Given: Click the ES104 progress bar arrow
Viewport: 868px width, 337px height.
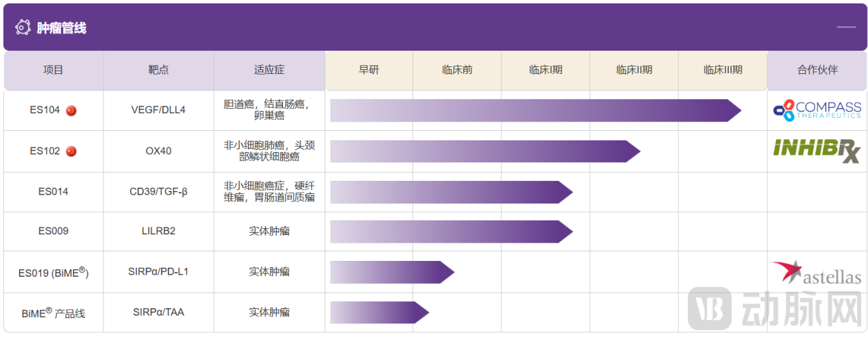Looking at the screenshot, I should [534, 110].
